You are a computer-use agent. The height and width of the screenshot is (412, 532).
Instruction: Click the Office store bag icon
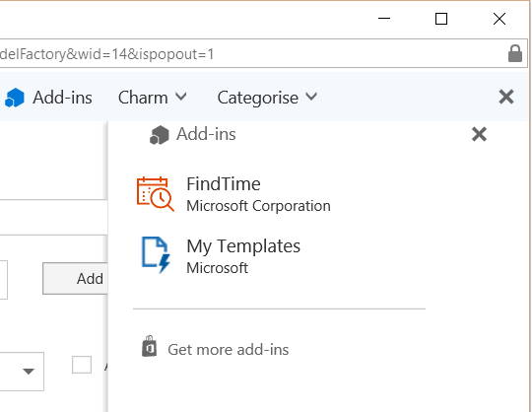point(150,347)
